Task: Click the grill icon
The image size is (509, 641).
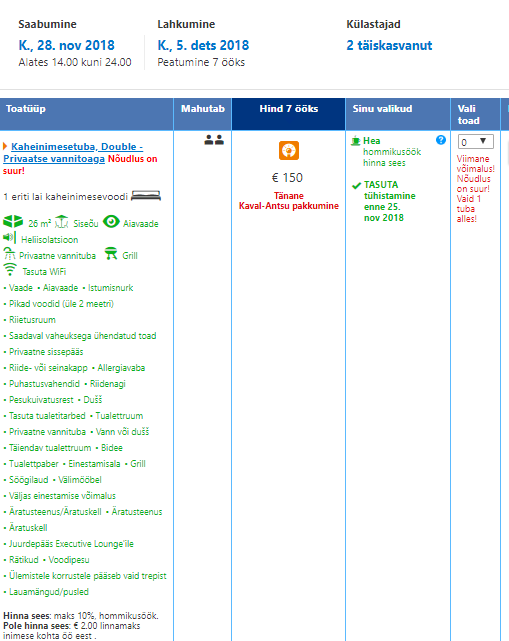Action: [x=111, y=253]
